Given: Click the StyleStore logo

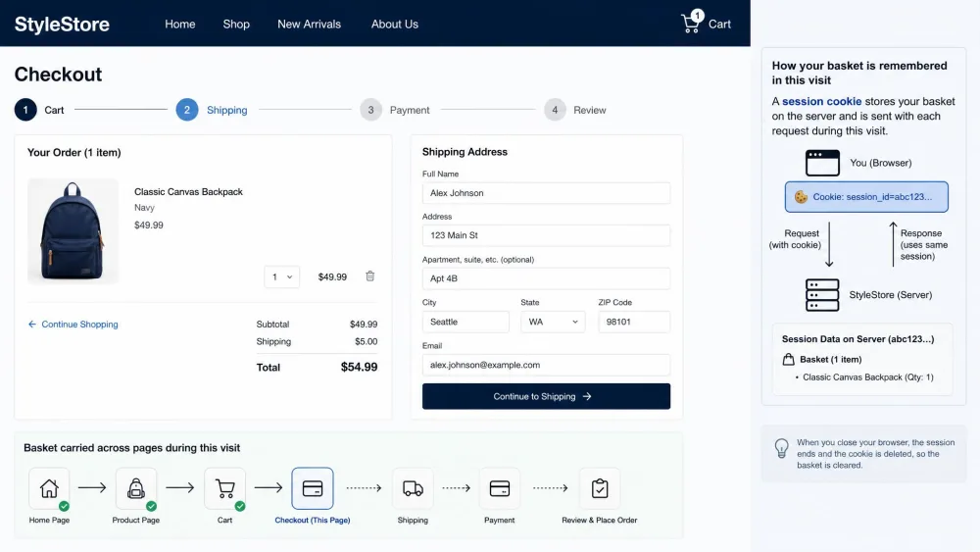Looking at the screenshot, I should click(x=62, y=24).
